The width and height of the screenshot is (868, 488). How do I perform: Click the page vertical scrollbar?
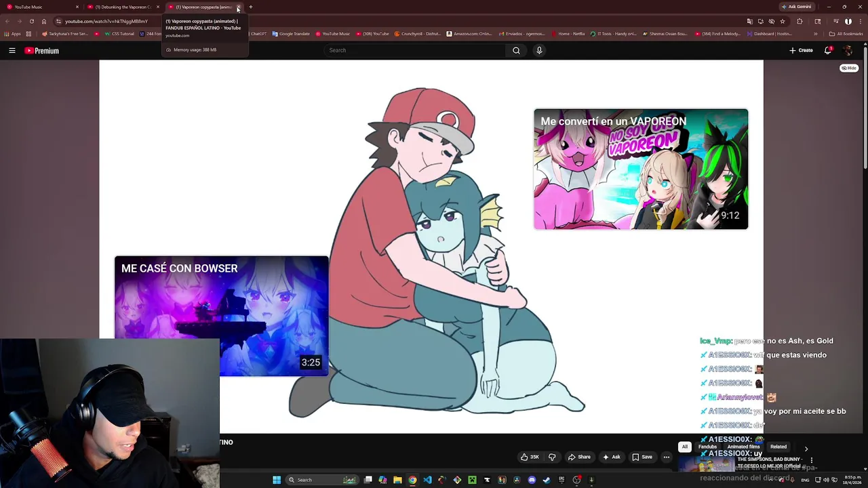tap(865, 108)
